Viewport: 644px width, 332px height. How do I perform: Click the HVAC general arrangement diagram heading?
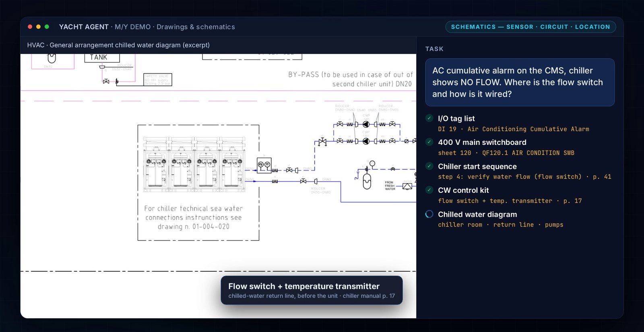pos(118,45)
